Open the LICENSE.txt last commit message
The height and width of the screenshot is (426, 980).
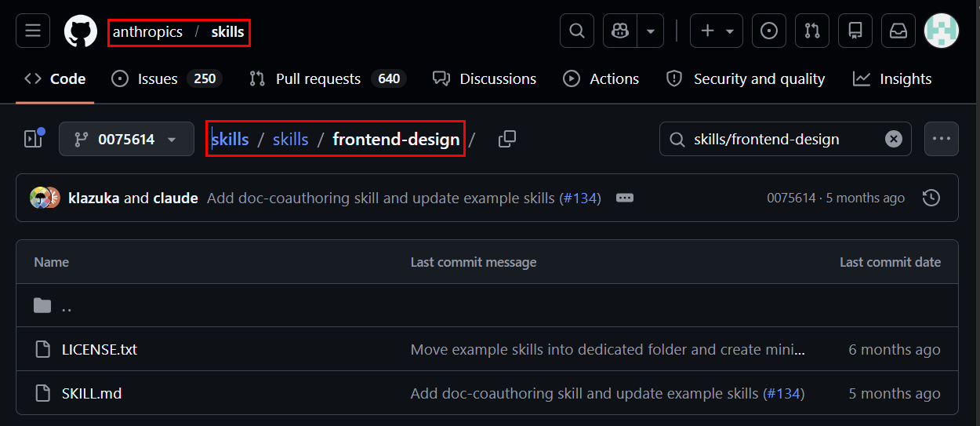point(608,349)
